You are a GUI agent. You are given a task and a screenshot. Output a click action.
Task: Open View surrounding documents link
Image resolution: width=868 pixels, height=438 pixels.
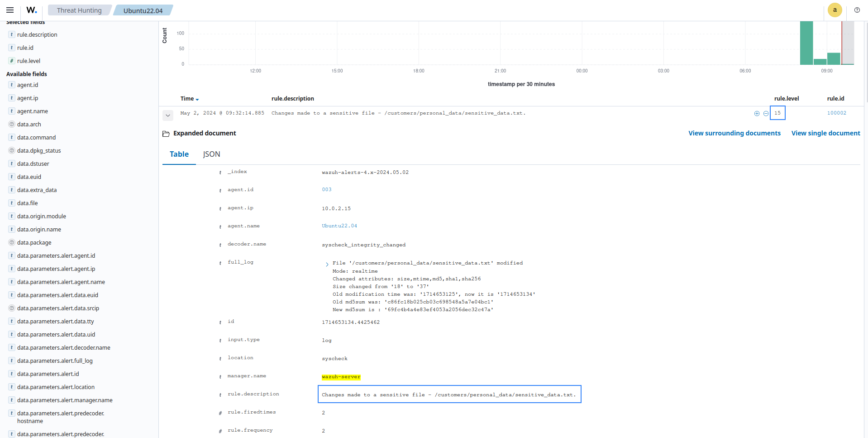pos(734,133)
